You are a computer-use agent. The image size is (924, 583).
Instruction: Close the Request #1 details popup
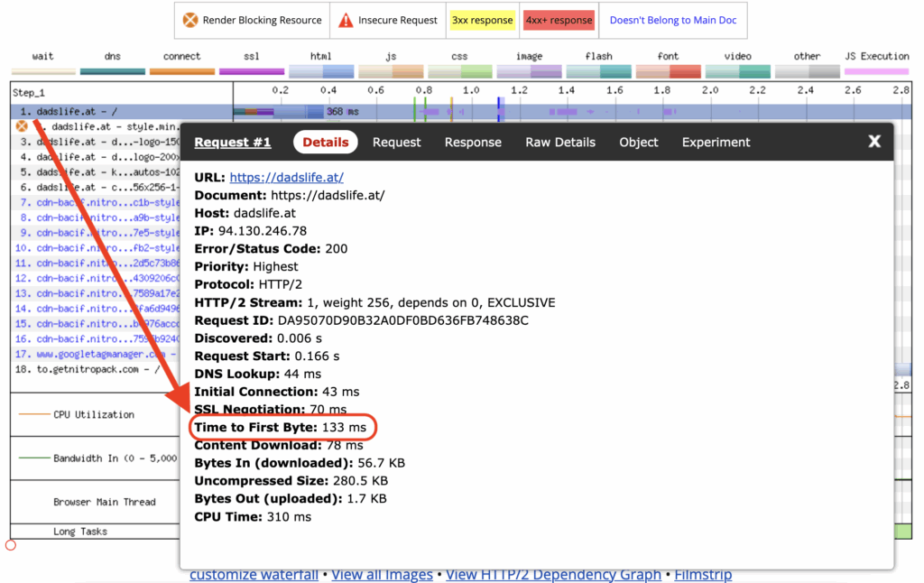[x=873, y=142]
